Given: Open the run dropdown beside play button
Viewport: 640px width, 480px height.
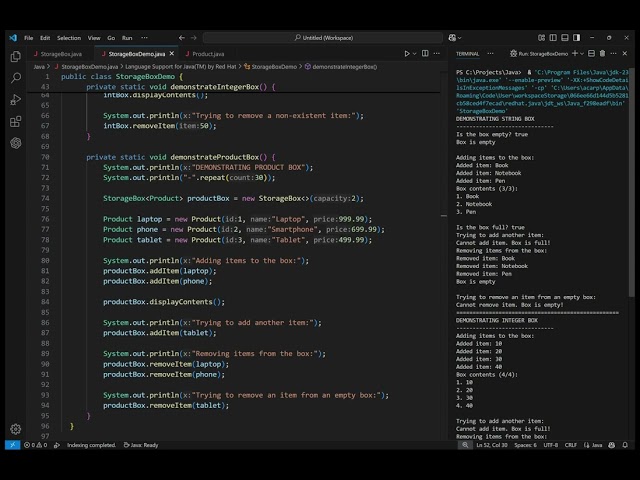Looking at the screenshot, I should [x=414, y=53].
